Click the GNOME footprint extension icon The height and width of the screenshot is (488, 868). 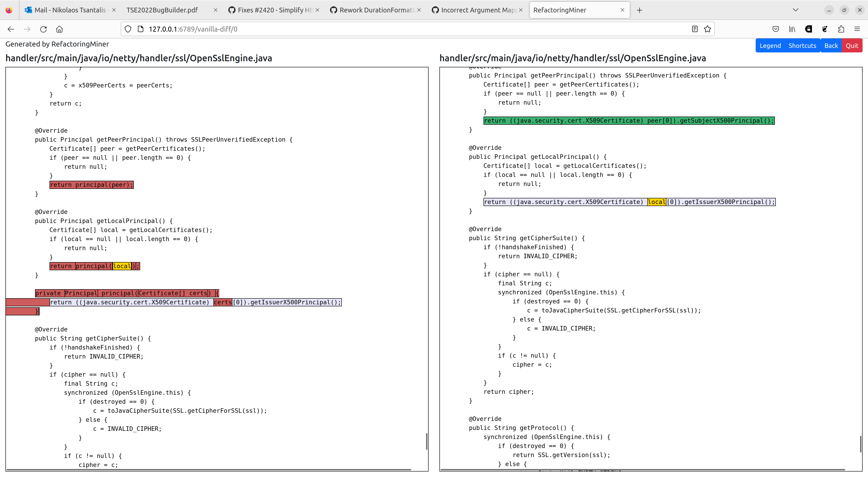tap(825, 29)
